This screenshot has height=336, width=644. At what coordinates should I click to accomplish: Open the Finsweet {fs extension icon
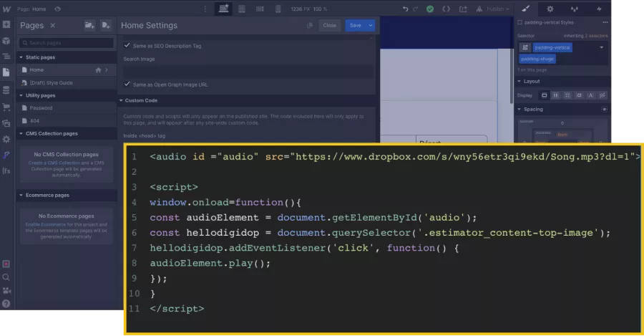tap(6, 171)
